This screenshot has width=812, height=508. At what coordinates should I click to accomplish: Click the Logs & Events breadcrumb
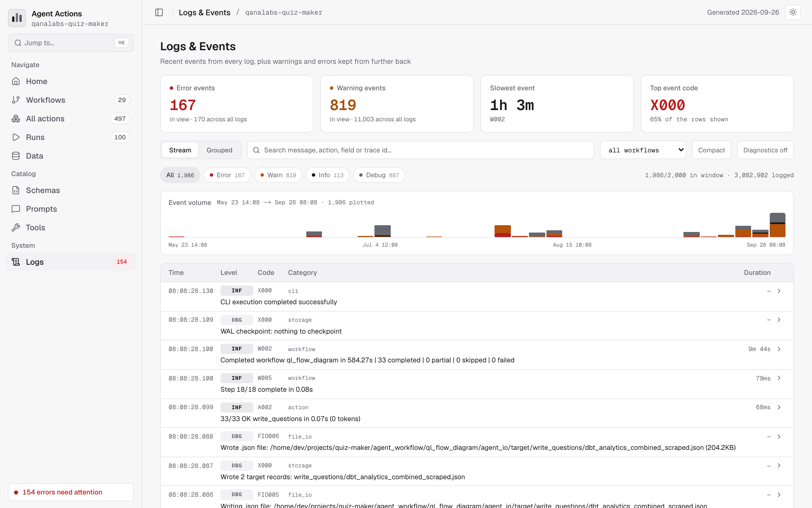click(x=204, y=12)
